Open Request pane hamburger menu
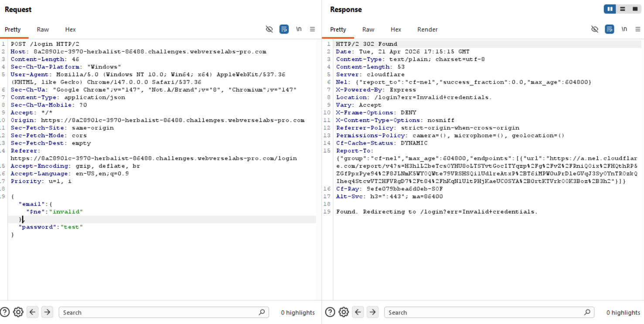644x324 pixels. click(x=312, y=29)
